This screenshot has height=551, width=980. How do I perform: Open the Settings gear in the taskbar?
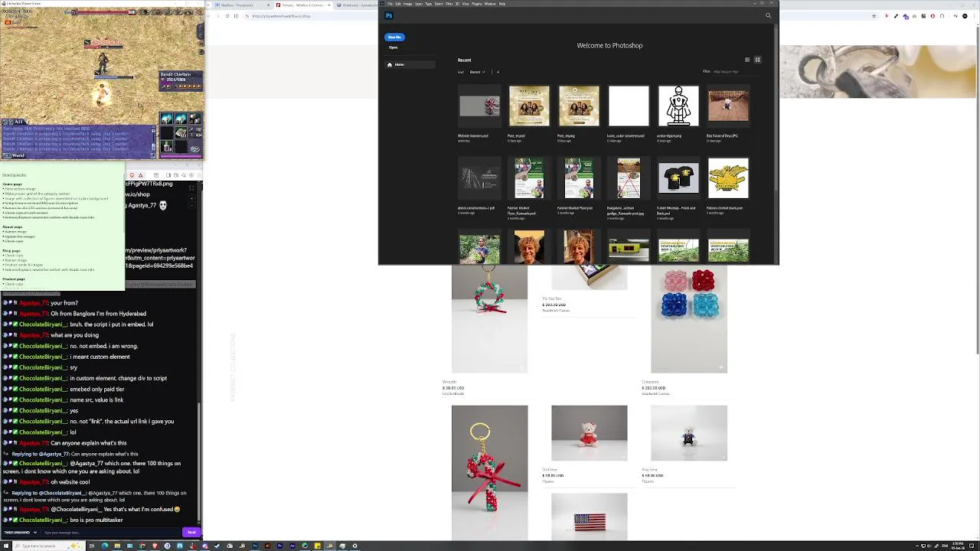(354, 546)
